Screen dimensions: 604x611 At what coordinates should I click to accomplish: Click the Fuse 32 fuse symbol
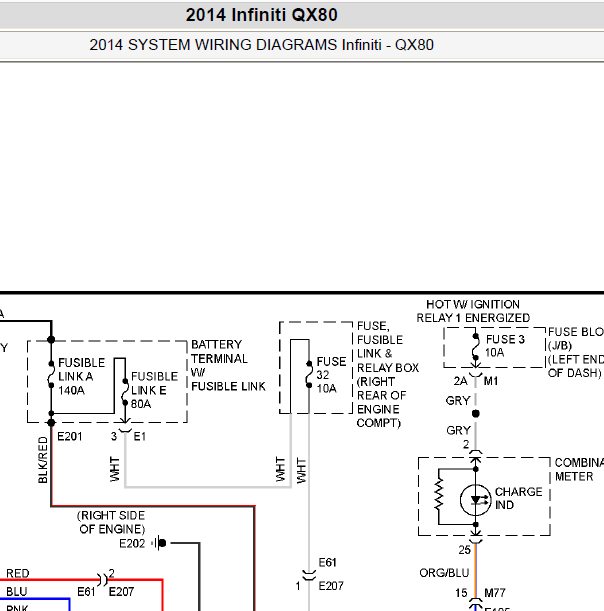click(309, 374)
